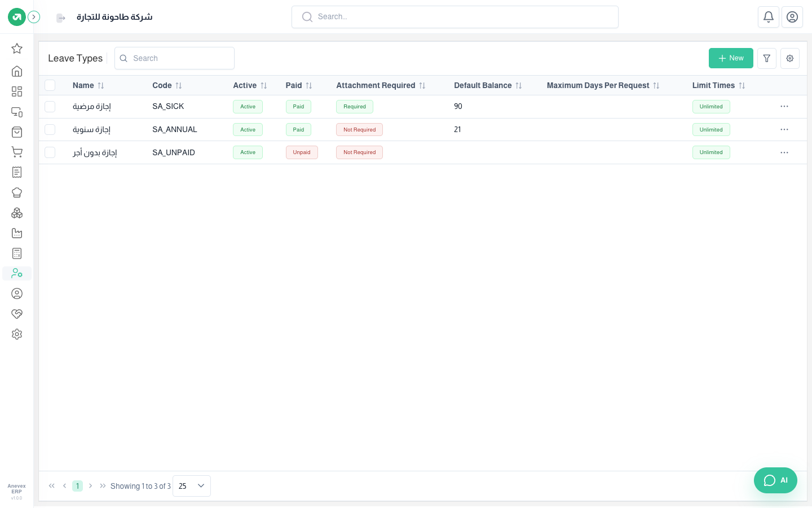Open the screens/devices icon in sidebar
The image size is (812, 508).
pyautogui.click(x=17, y=112)
